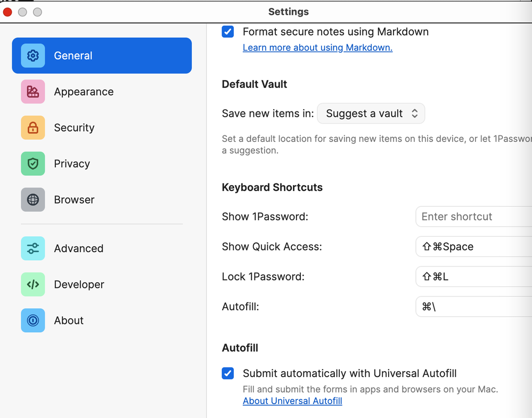The image size is (532, 418).
Task: Edit the Show Quick Access shortcut field
Action: click(473, 247)
